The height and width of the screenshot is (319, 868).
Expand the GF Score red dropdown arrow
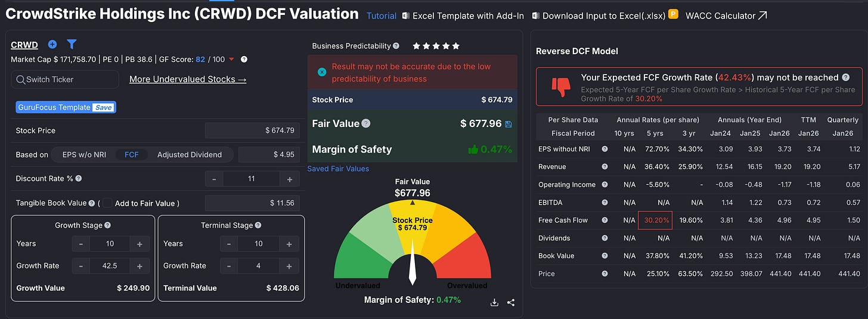232,59
